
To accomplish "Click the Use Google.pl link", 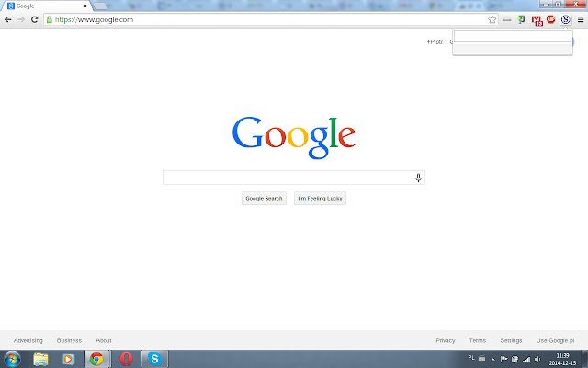I will 555,340.
